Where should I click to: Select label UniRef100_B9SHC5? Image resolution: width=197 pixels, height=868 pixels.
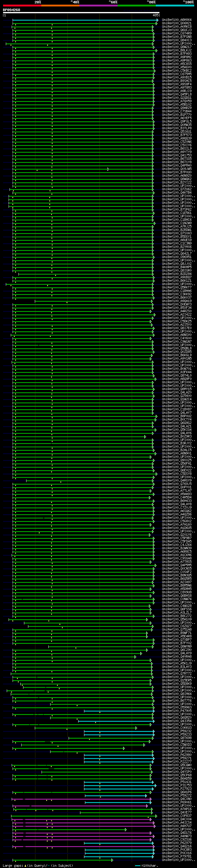(x=177, y=81)
